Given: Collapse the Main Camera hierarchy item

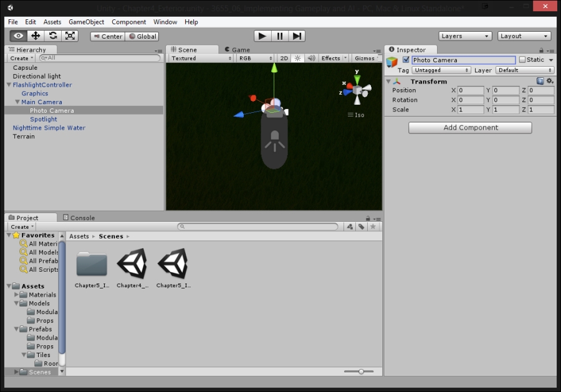Looking at the screenshot, I should pos(17,102).
